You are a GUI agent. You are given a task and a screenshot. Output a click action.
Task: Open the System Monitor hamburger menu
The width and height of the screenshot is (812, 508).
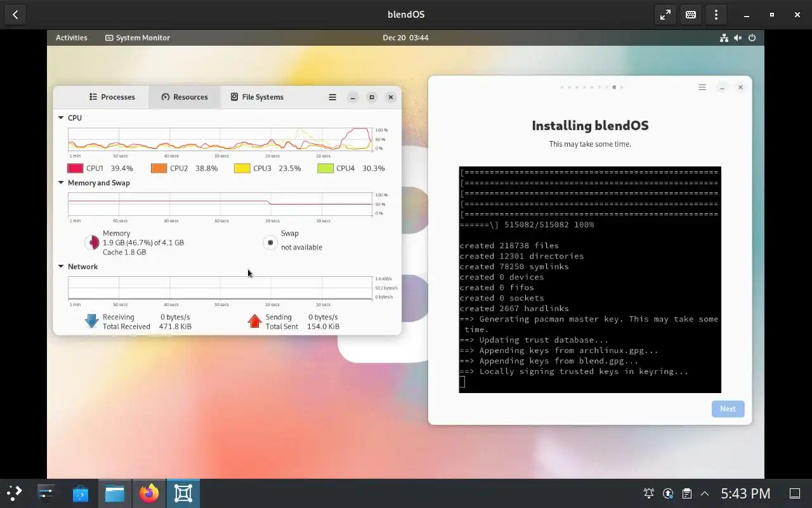332,97
